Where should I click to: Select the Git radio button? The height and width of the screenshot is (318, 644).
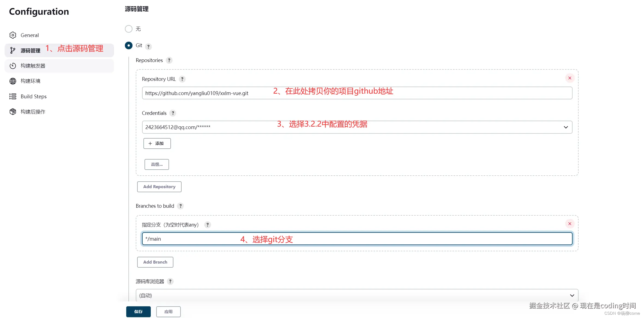tap(128, 45)
